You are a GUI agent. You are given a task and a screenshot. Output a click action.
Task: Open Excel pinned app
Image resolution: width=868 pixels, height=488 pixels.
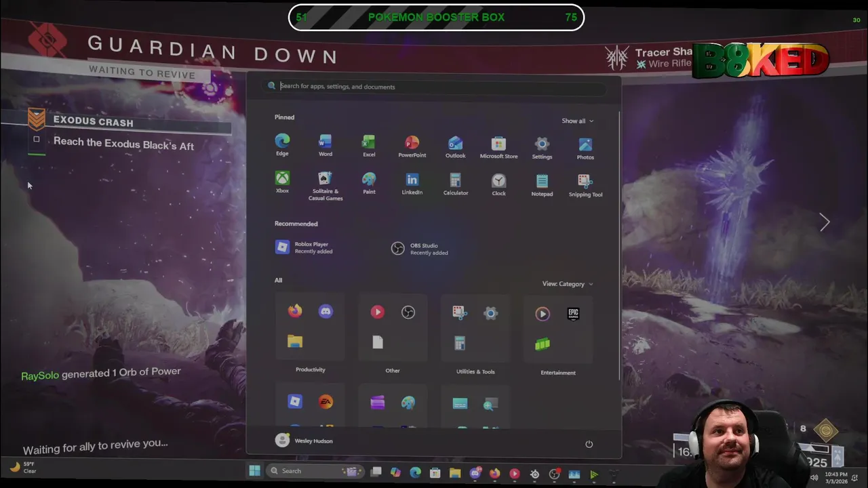coord(369,145)
